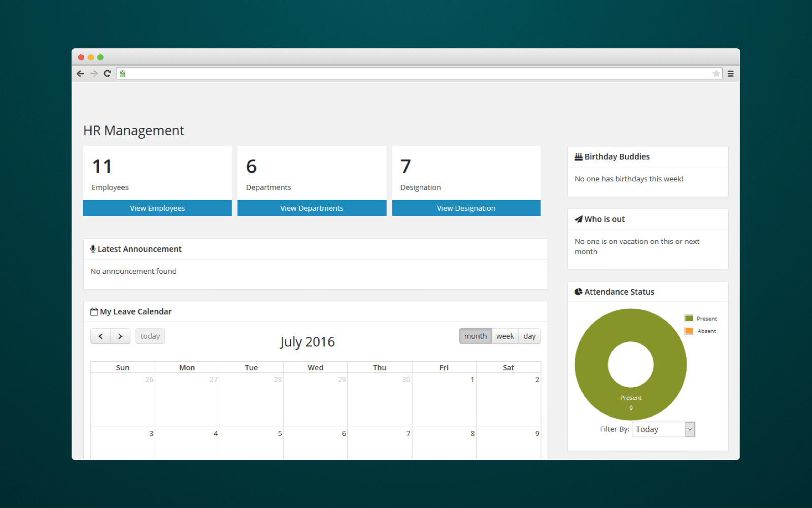Go back using the browser back arrow
Image resolution: width=812 pixels, height=508 pixels.
coord(80,73)
